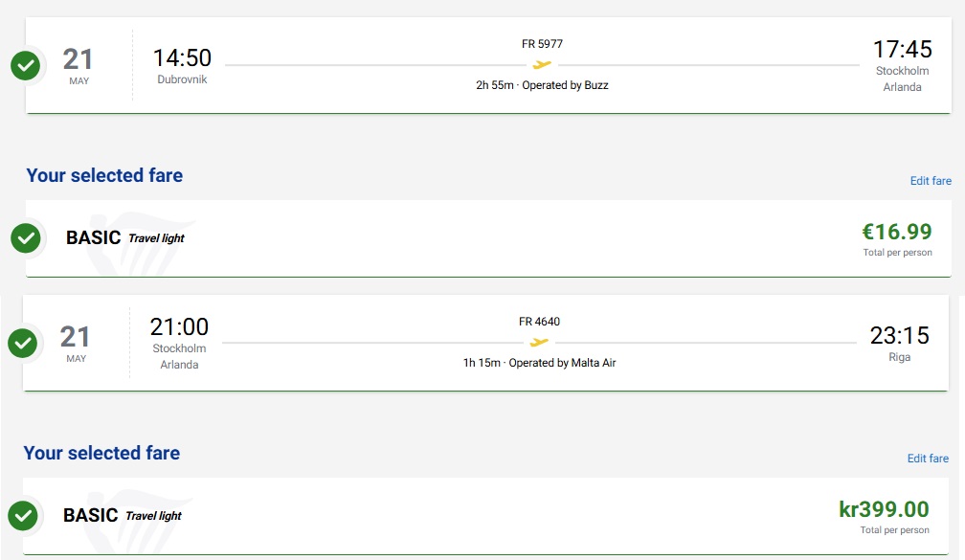This screenshot has width=965, height=560.
Task: Click flight number FR 5977
Action: 542,44
